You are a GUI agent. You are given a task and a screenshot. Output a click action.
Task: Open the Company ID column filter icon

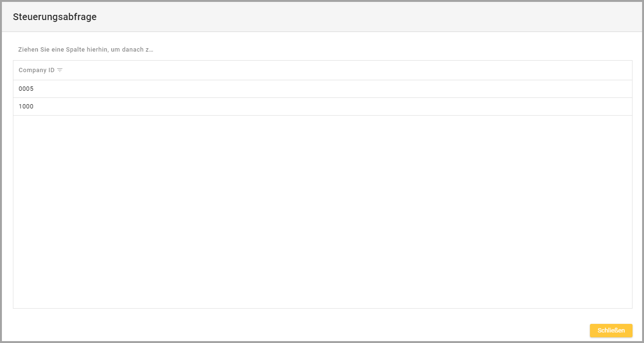[60, 70]
